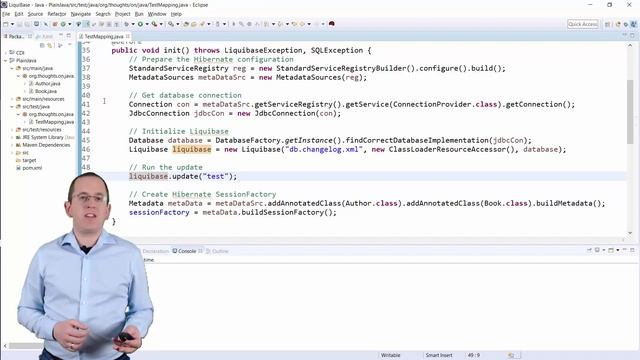
Task: Expand the CDI project node
Action: pyautogui.click(x=5, y=53)
